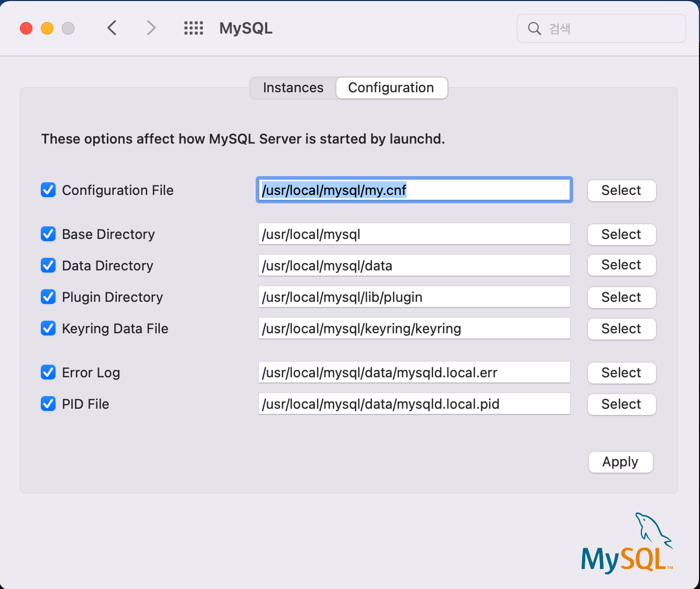This screenshot has height=589, width=700.
Task: Go forward with the right chevron
Action: 151,28
